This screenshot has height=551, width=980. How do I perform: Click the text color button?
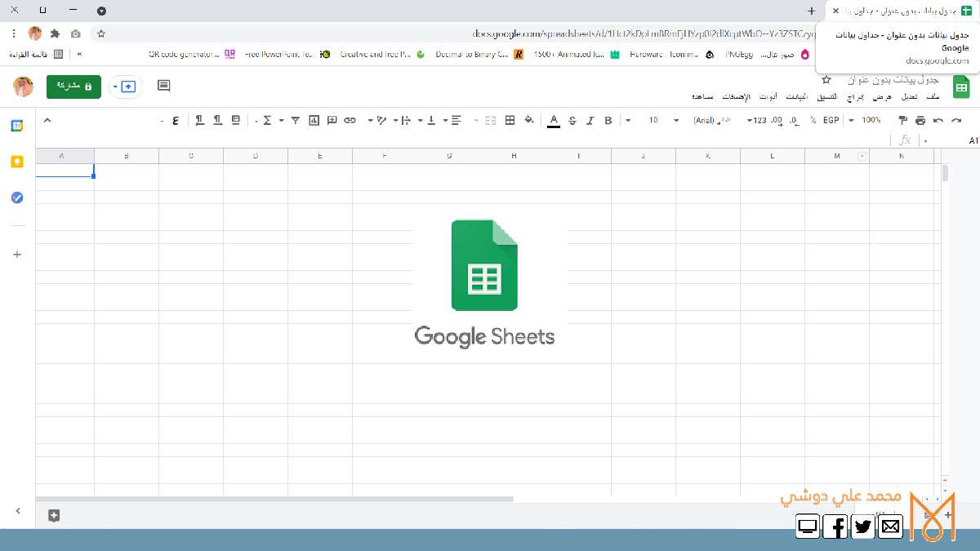pos(554,121)
